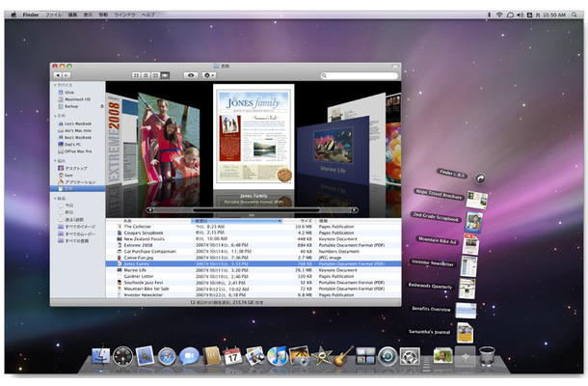Open the Apple menu
The image size is (588, 386).
click(x=12, y=14)
